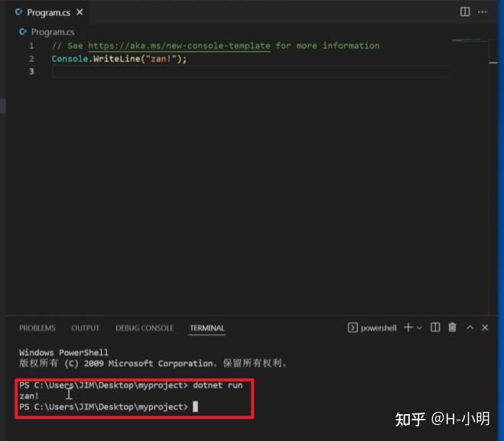Click the Program.cs breadcrumb item
The height and width of the screenshot is (441, 504).
[53, 32]
